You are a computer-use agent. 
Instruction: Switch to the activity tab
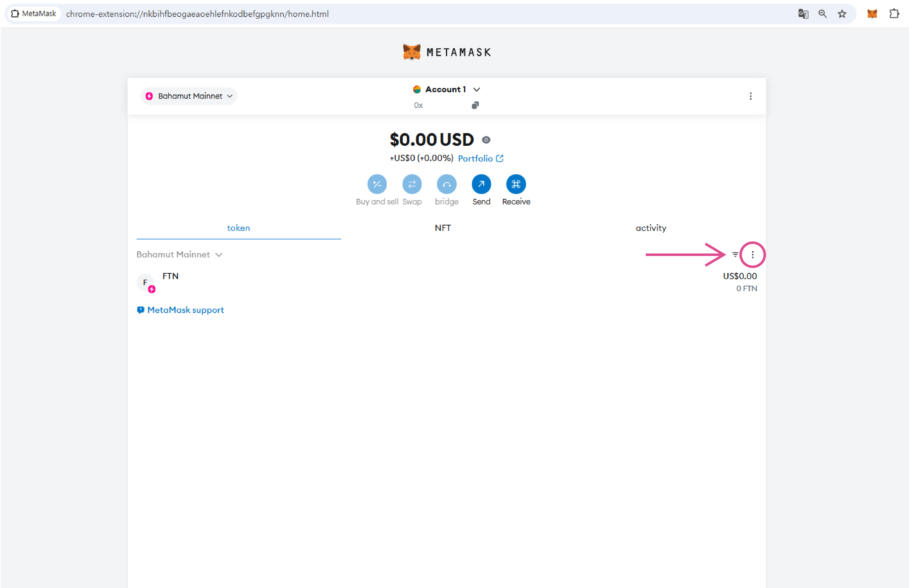coord(651,228)
